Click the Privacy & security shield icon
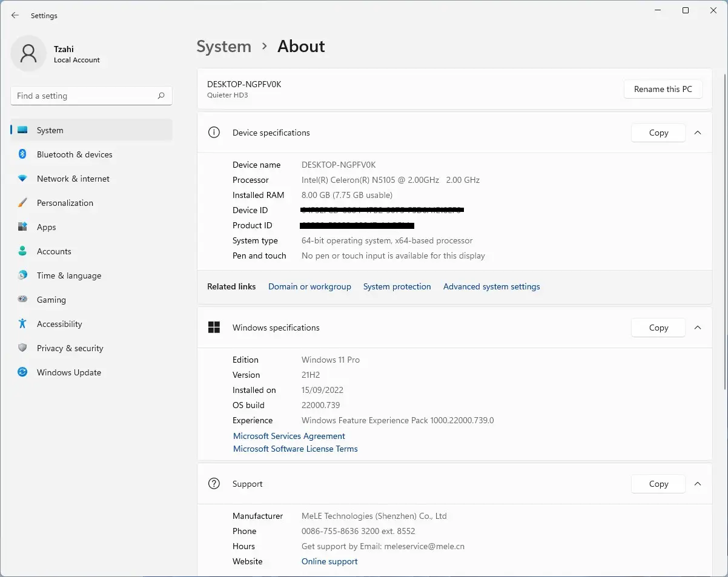The image size is (728, 577). coord(22,348)
